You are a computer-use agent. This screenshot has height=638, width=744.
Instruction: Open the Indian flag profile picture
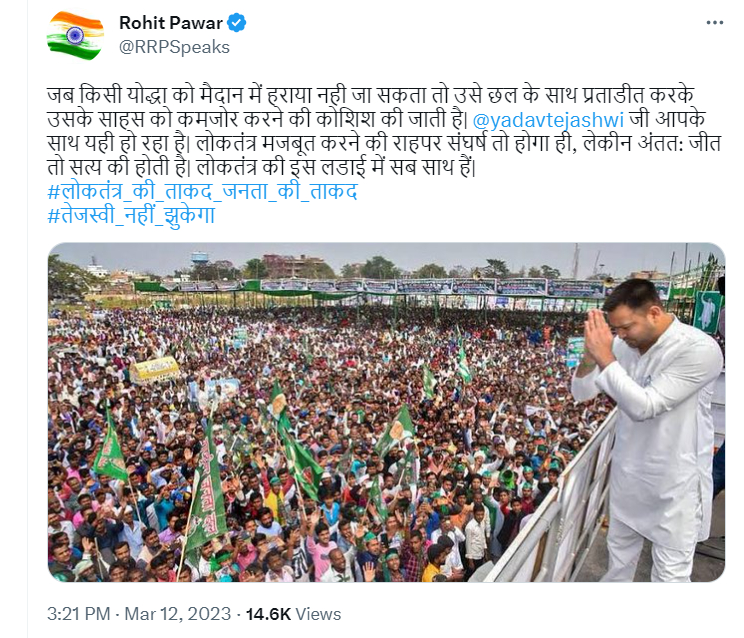pos(75,36)
